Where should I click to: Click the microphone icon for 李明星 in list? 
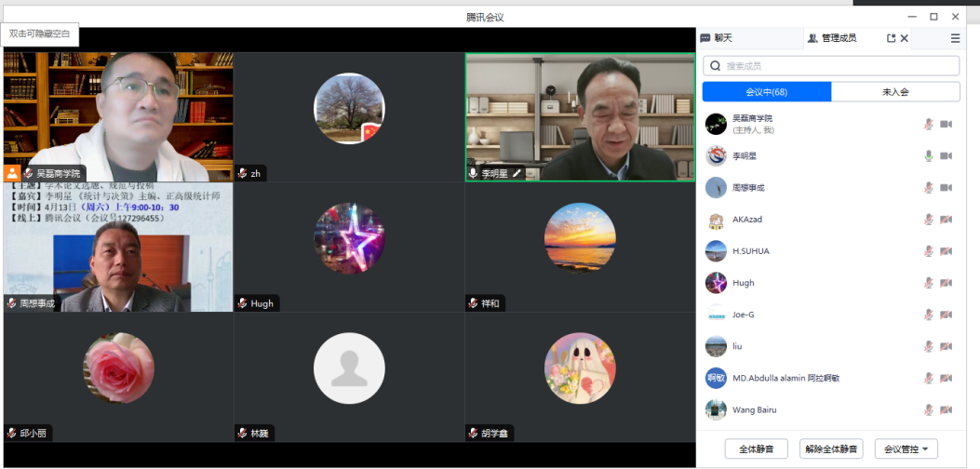click(x=928, y=155)
